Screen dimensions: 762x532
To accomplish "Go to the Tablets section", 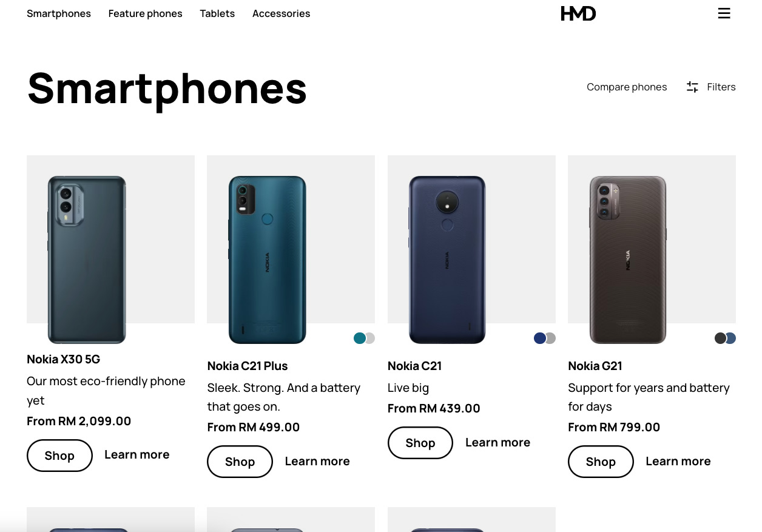I will (x=217, y=13).
